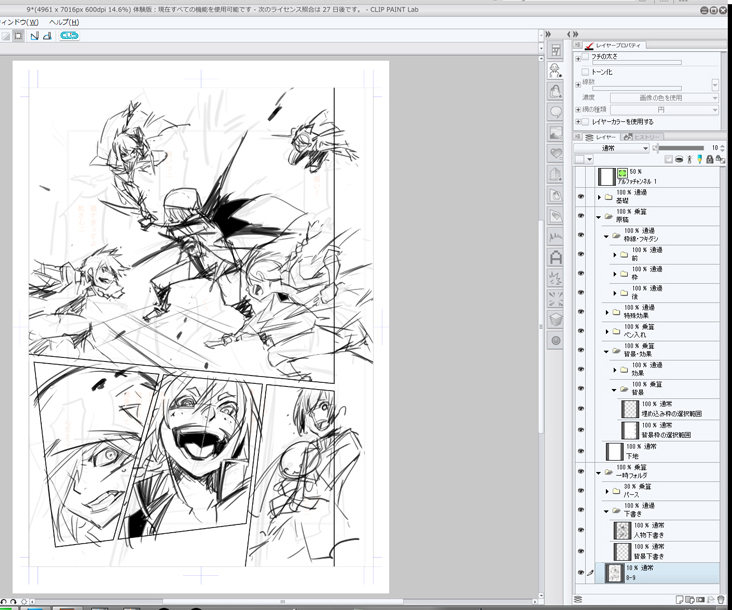Image resolution: width=732 pixels, height=610 pixels.
Task: Click the blue NEW badge icon
Action: coord(69,35)
